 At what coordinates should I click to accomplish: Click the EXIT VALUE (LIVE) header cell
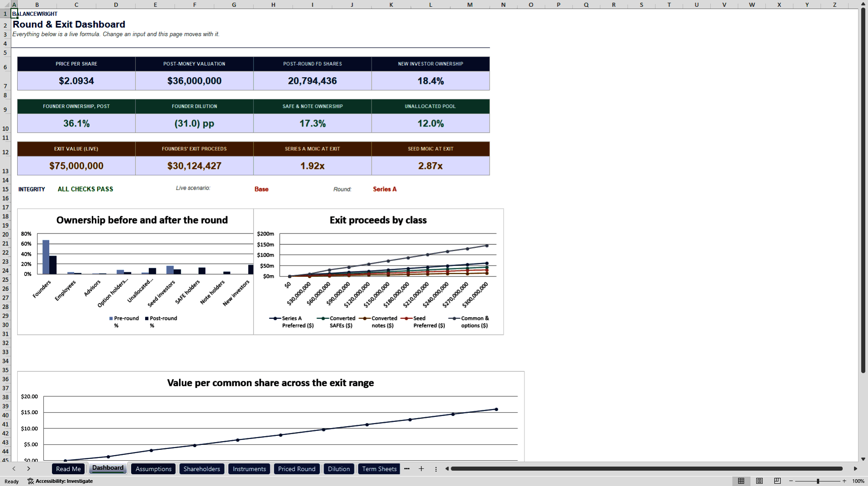[x=76, y=149]
